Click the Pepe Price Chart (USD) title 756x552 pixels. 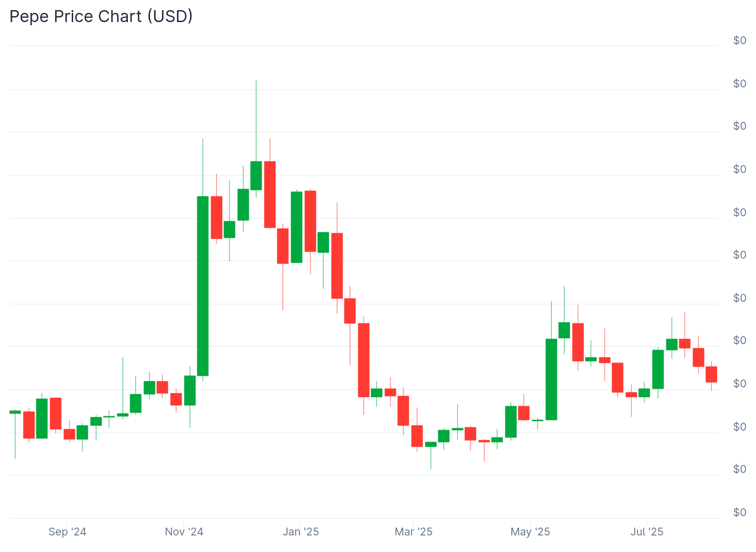point(101,17)
